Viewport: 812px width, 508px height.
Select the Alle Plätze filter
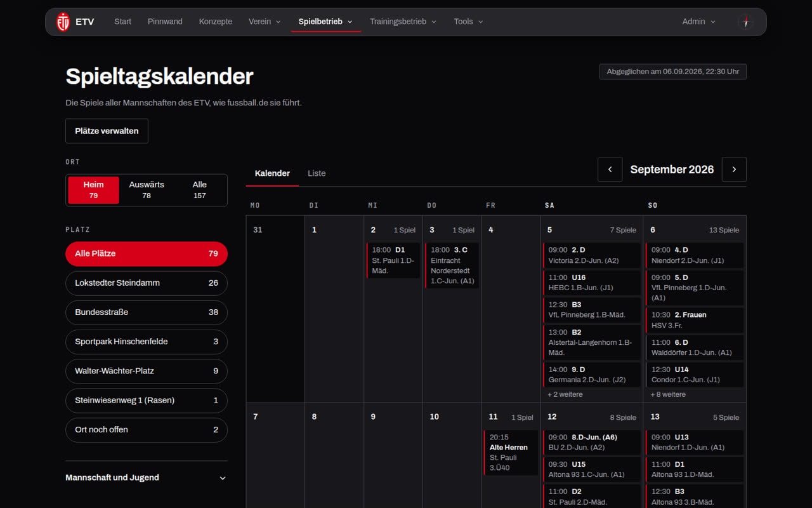pos(147,253)
